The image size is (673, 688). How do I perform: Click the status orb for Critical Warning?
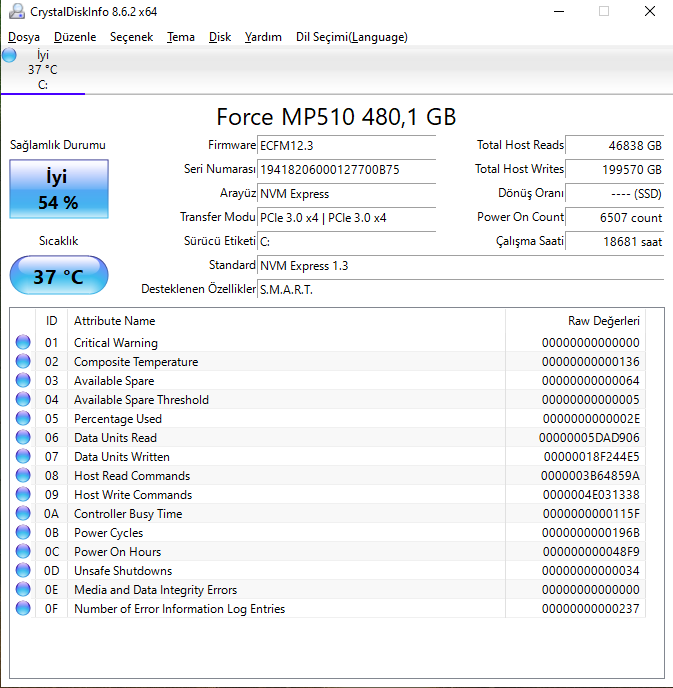coord(23,342)
